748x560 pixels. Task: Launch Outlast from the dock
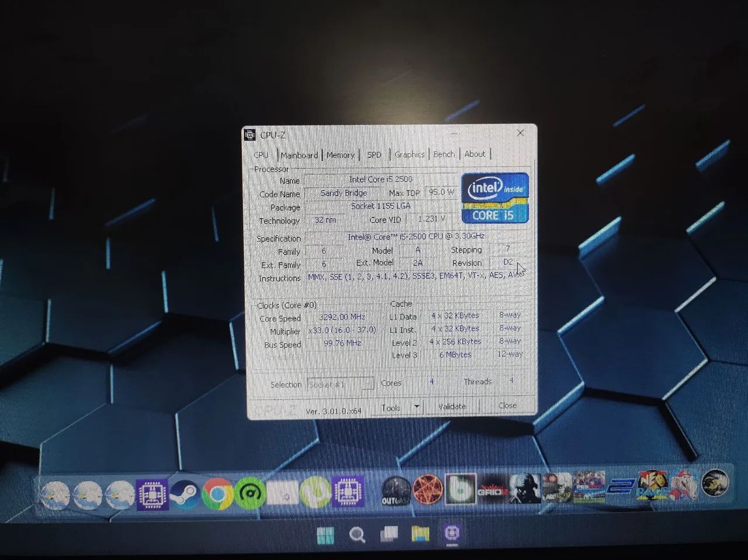pos(396,491)
